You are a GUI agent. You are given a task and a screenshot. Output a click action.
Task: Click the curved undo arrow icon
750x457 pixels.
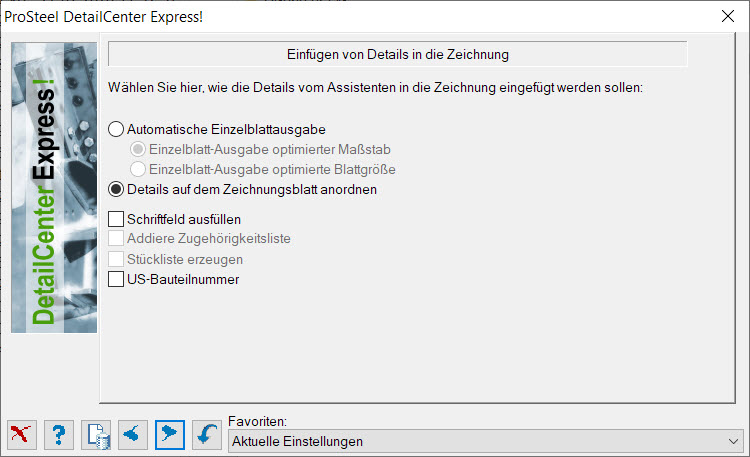[207, 435]
